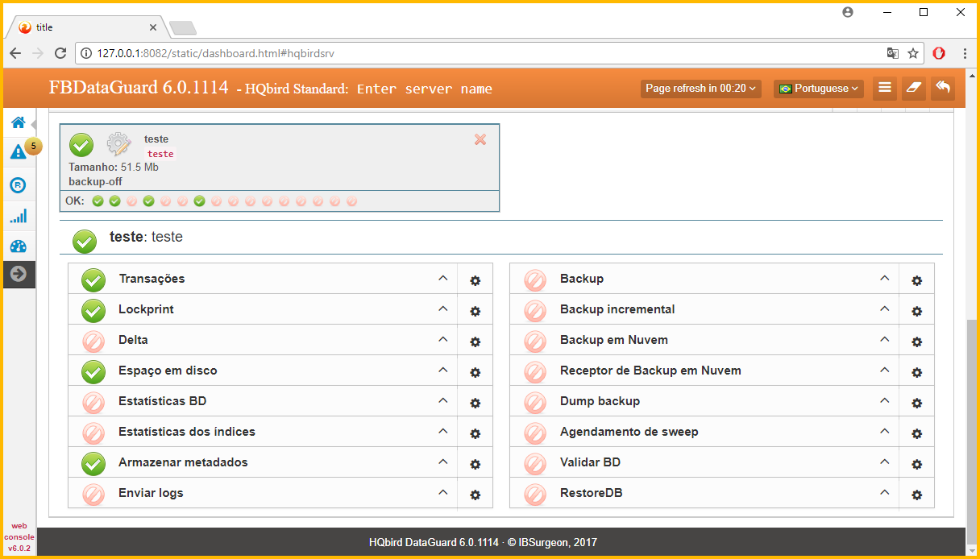This screenshot has width=980, height=559.
Task: Open settings gear for Espaço em disco
Action: (x=475, y=372)
